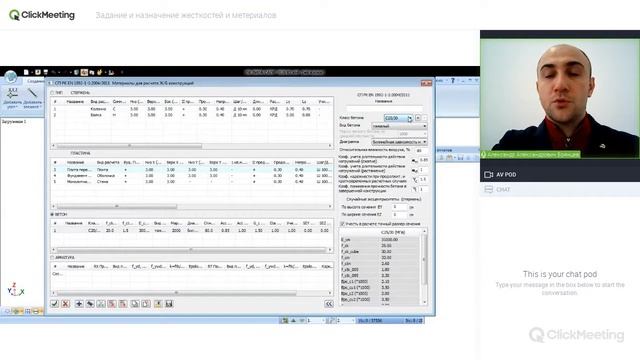Click the Название header in the rods table
The width and height of the screenshot is (640, 360).
75,102
